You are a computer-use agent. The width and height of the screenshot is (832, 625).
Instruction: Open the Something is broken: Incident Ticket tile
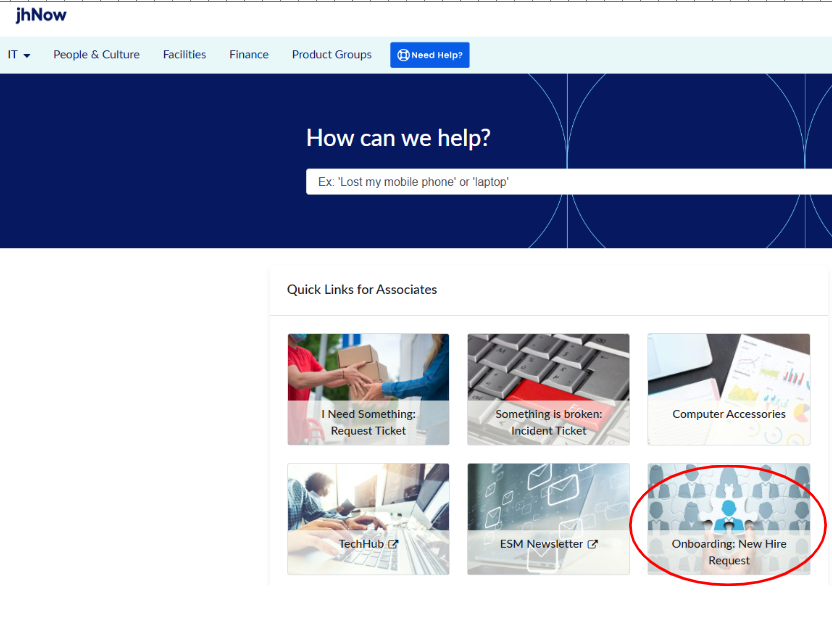548,422
